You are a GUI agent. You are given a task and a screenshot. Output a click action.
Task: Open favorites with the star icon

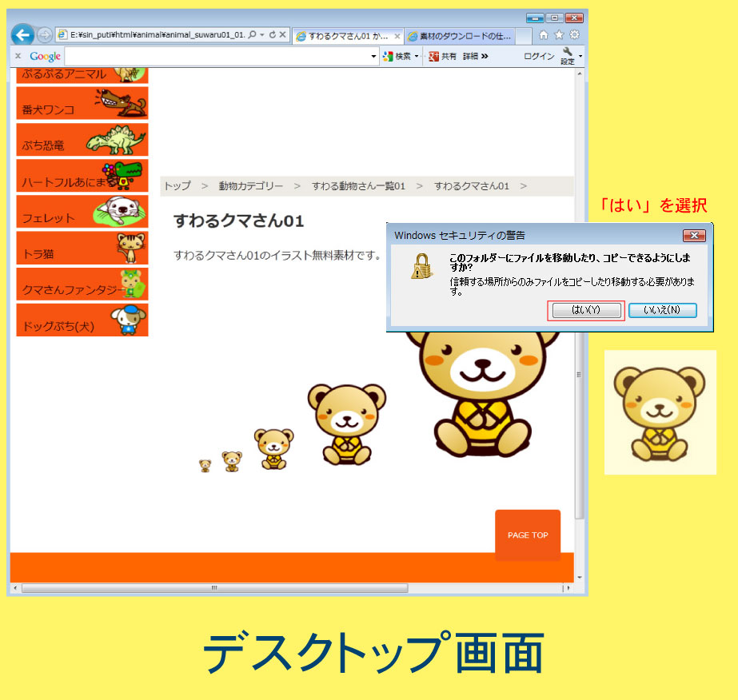pos(559,35)
